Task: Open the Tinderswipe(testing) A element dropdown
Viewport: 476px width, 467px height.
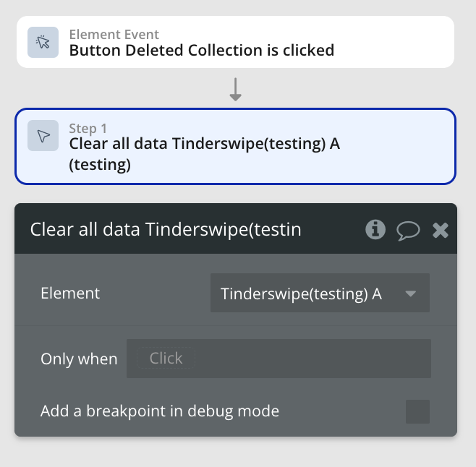Action: tap(319, 293)
